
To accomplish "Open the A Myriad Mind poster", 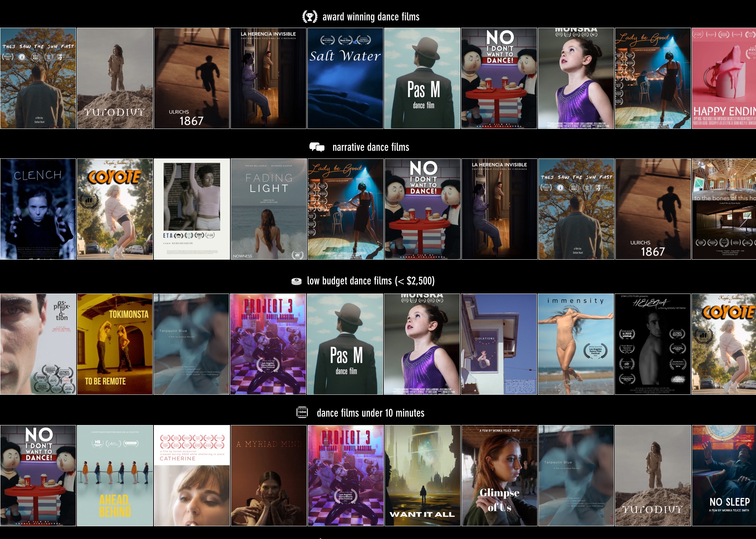I will coord(268,475).
